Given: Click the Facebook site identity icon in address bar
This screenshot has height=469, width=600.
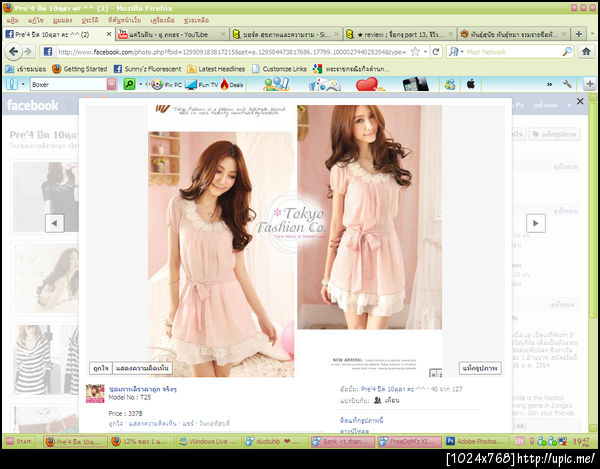Looking at the screenshot, I should [x=47, y=52].
